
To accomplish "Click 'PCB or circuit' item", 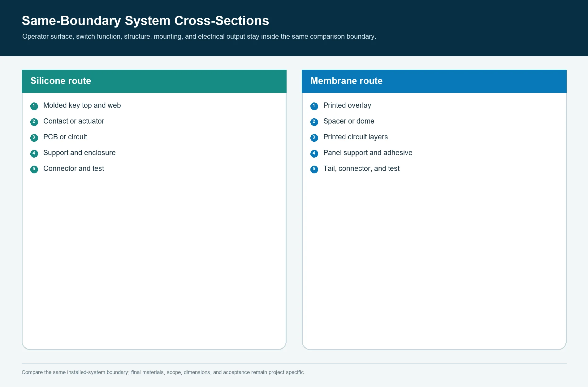I will click(x=65, y=137).
